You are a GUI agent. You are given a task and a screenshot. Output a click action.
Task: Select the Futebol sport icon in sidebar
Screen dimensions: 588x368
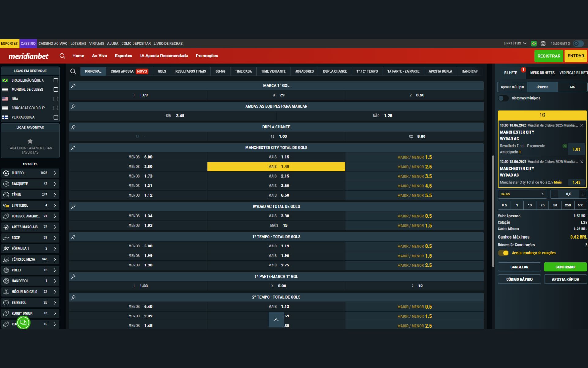tap(6, 173)
